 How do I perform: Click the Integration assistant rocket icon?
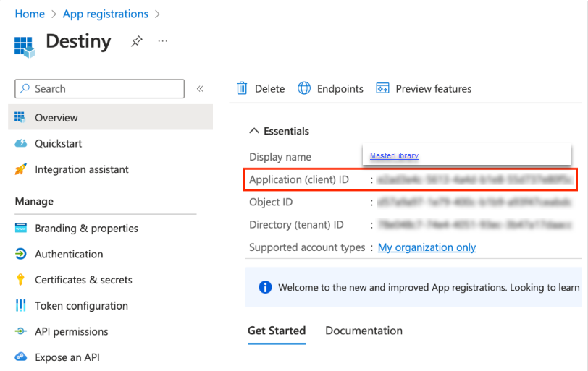(20, 169)
